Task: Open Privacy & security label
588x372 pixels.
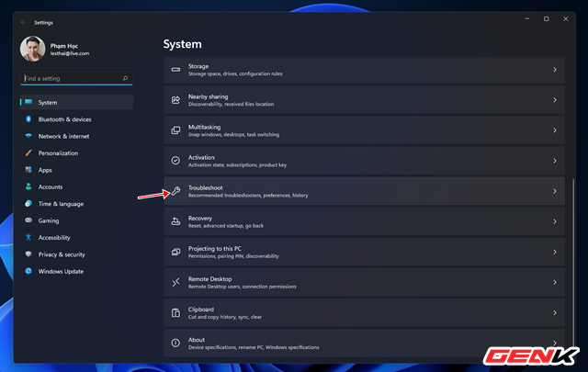Action: pos(62,254)
